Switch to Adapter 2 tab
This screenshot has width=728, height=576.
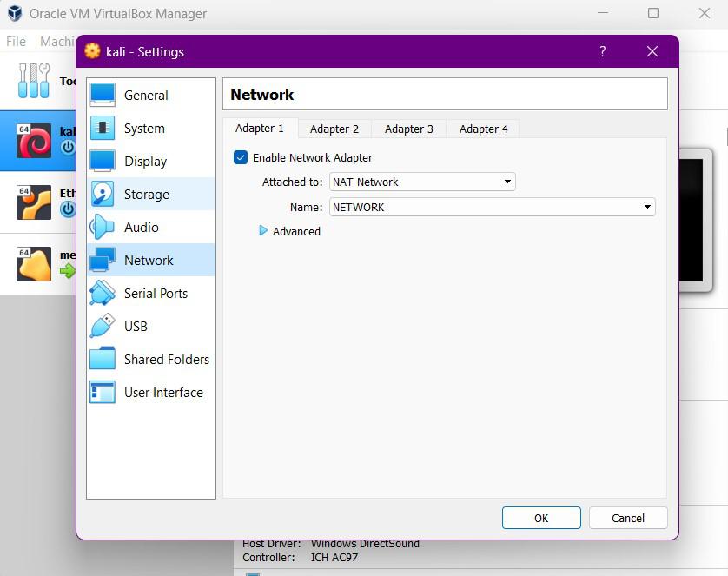334,129
